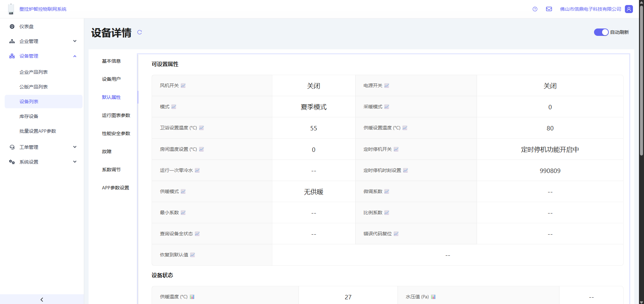Click chart icon beside 卫浴设置温度
Viewport: 644px width, 304px height.
pyautogui.click(x=202, y=128)
